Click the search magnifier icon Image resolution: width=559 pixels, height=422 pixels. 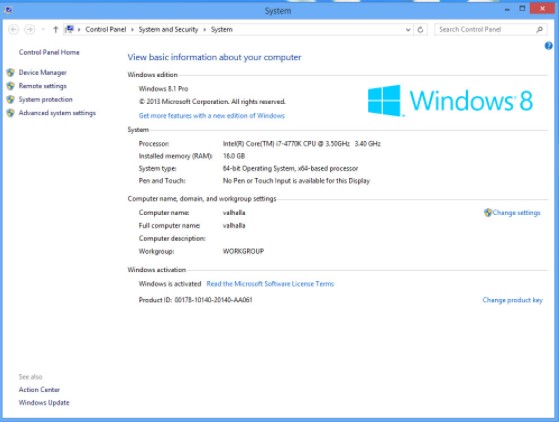pyautogui.click(x=539, y=30)
